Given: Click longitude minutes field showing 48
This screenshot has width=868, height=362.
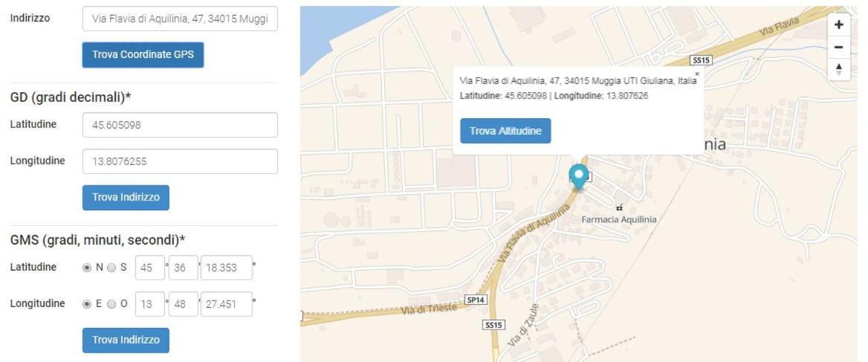Looking at the screenshot, I should (x=184, y=305).
